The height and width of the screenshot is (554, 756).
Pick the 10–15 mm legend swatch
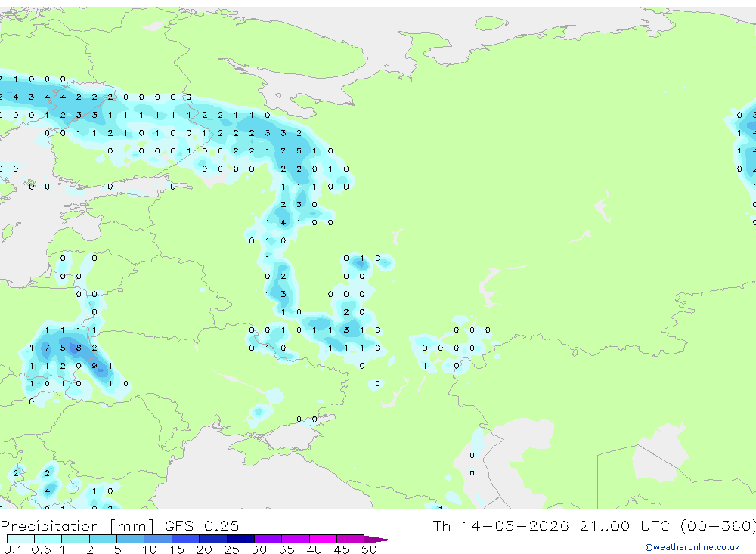pyautogui.click(x=158, y=539)
